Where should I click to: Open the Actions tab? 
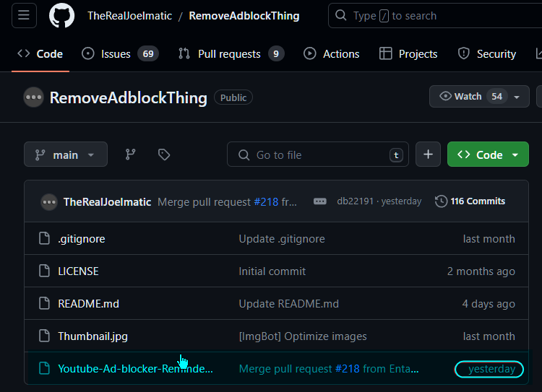point(331,54)
